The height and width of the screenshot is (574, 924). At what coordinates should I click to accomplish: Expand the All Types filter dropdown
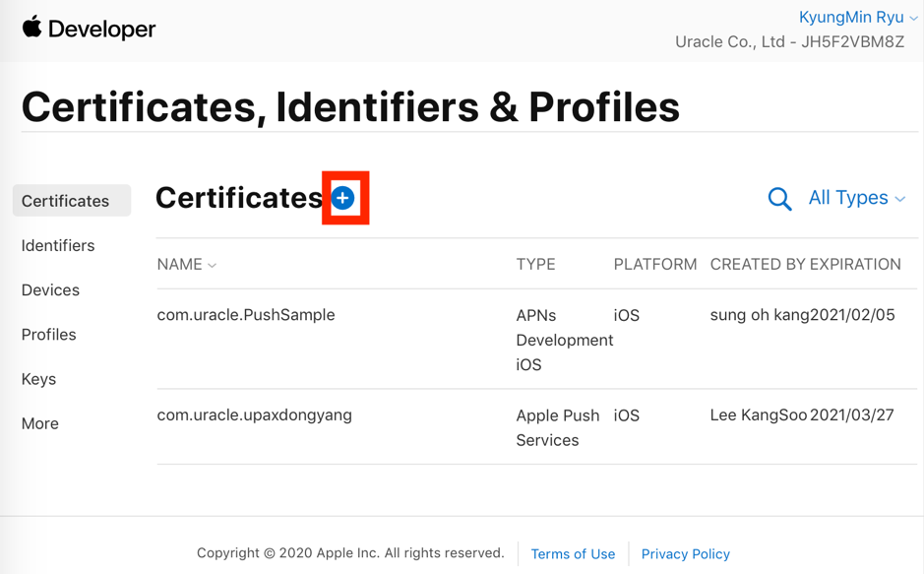coord(856,198)
